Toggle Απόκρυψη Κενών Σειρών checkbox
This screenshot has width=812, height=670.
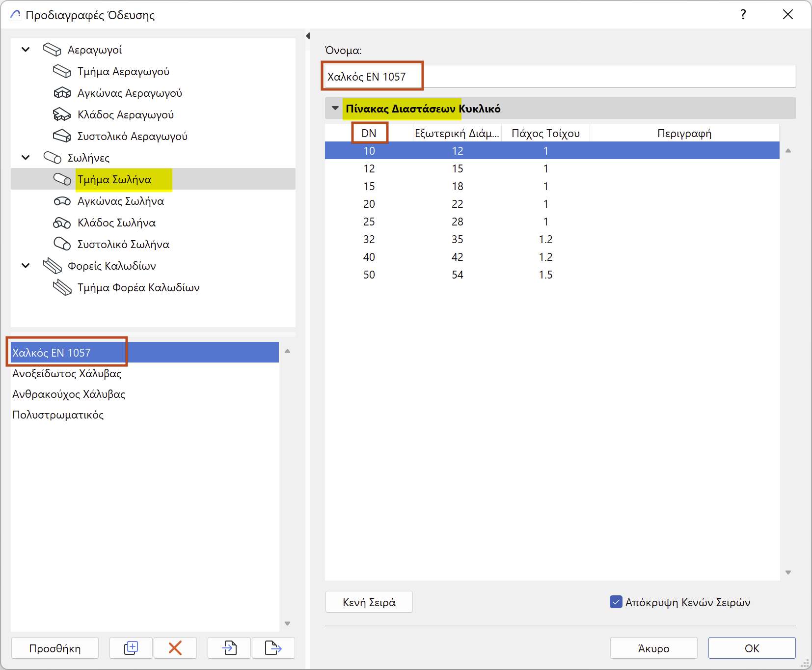616,602
